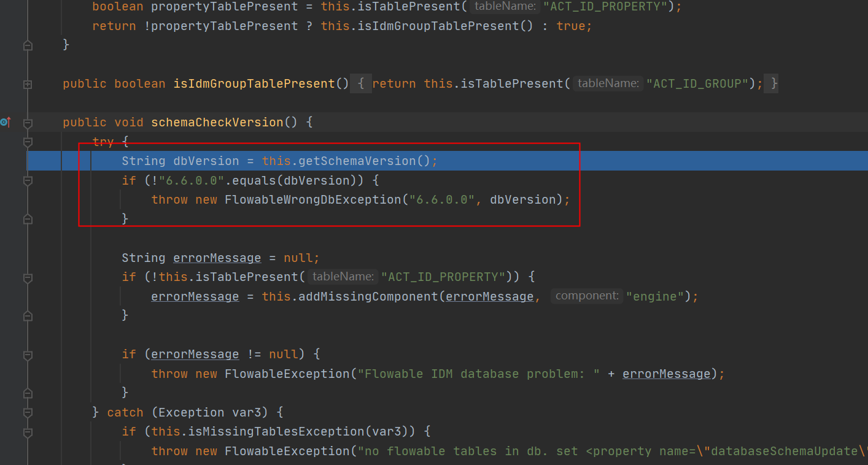The height and width of the screenshot is (465, 868).
Task: Click the overriding-method gutter marker beside schemaCheckVersion
Action: pyautogui.click(x=4, y=122)
